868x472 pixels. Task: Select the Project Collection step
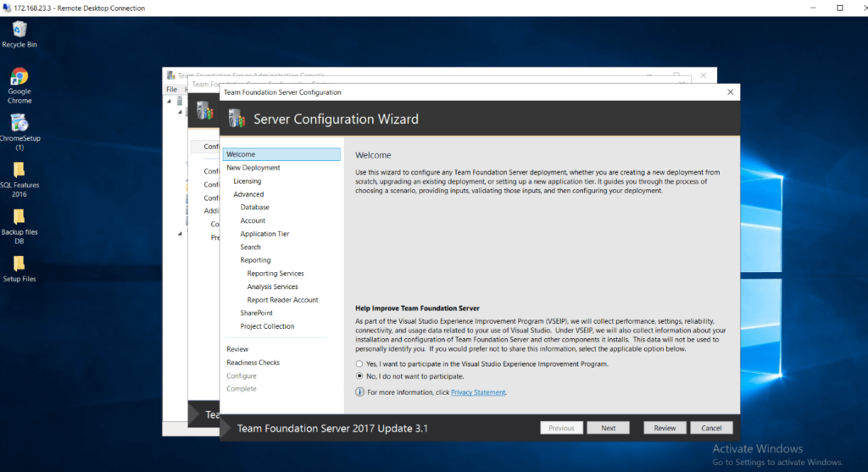coord(267,326)
